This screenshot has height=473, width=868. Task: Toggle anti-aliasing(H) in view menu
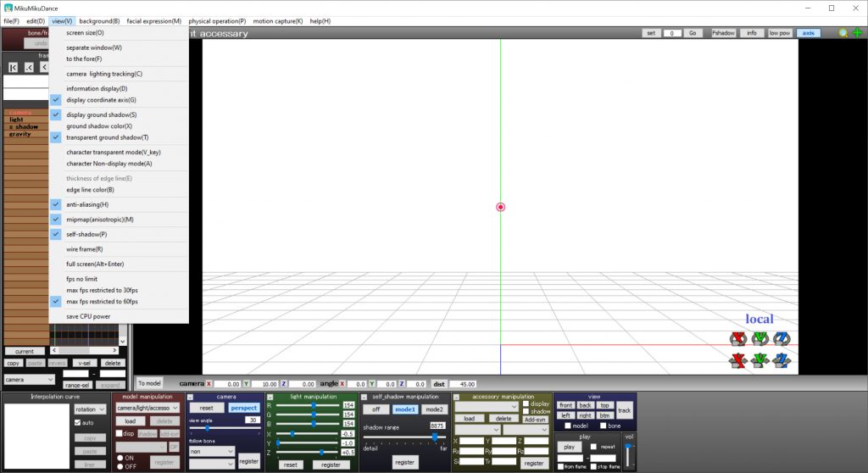119,204
